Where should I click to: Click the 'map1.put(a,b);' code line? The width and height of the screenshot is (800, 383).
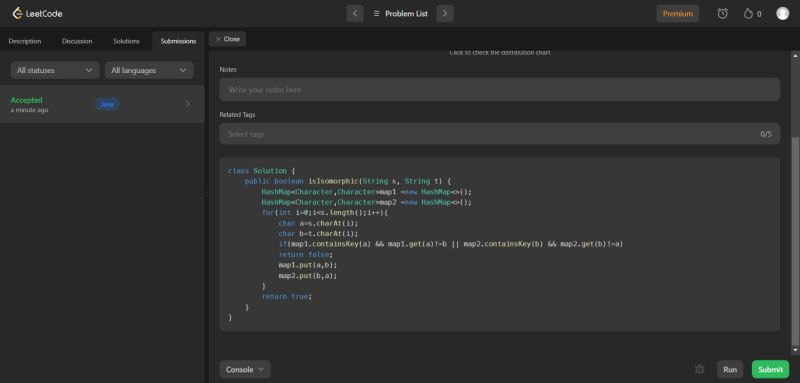(308, 265)
